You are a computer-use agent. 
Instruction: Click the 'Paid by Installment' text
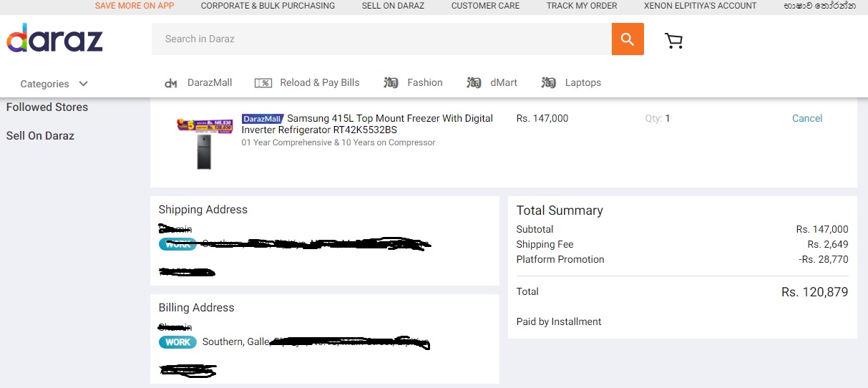click(x=559, y=322)
